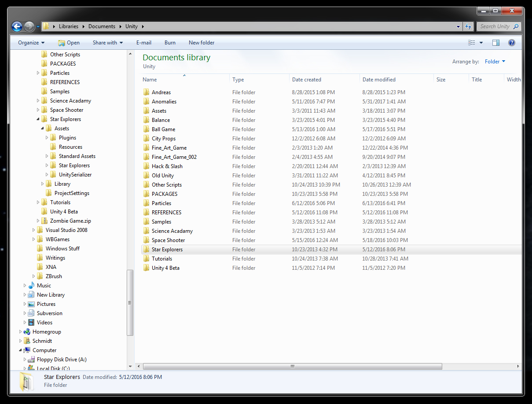Screen dimensions: 532x404
Task: Sort files by the Name column header
Action: point(185,80)
